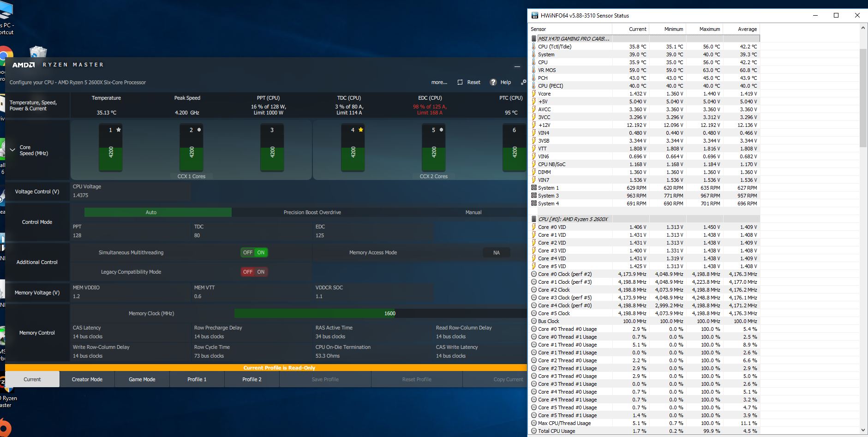The image size is (868, 437).
Task: Click the HWiNFO64 vertical scrollbar thumb
Action: (863, 97)
